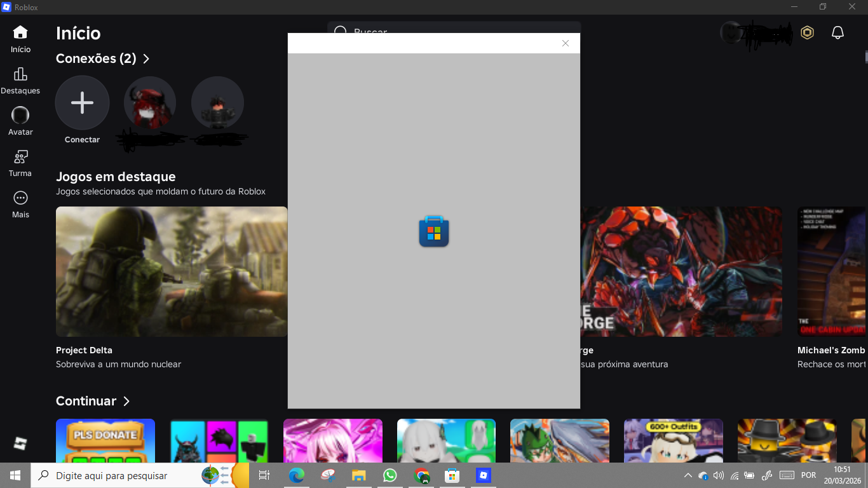Open the Avatar sidebar item

pos(20,121)
